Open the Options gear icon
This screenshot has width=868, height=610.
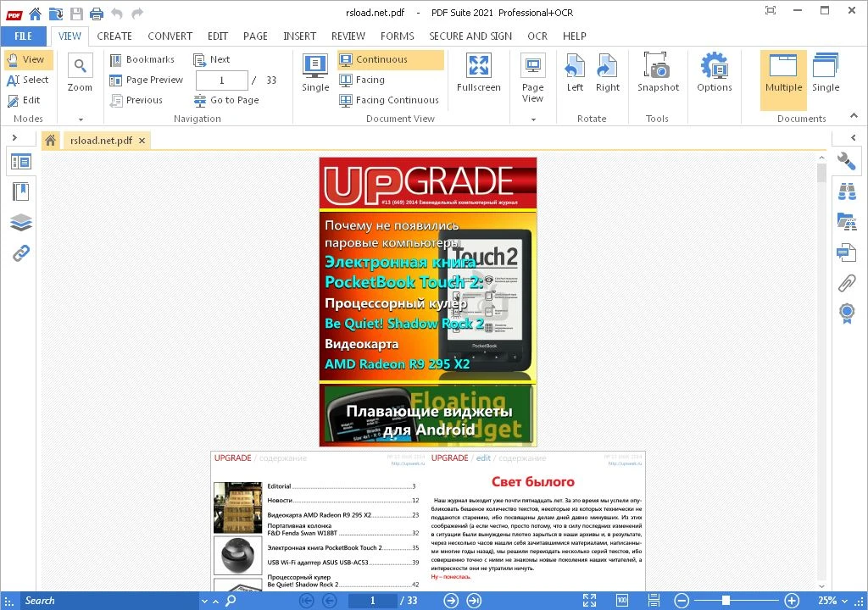(x=714, y=72)
